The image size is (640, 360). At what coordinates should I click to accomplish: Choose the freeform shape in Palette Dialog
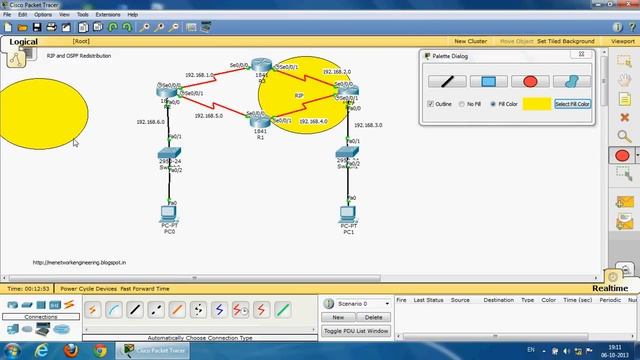coord(572,81)
